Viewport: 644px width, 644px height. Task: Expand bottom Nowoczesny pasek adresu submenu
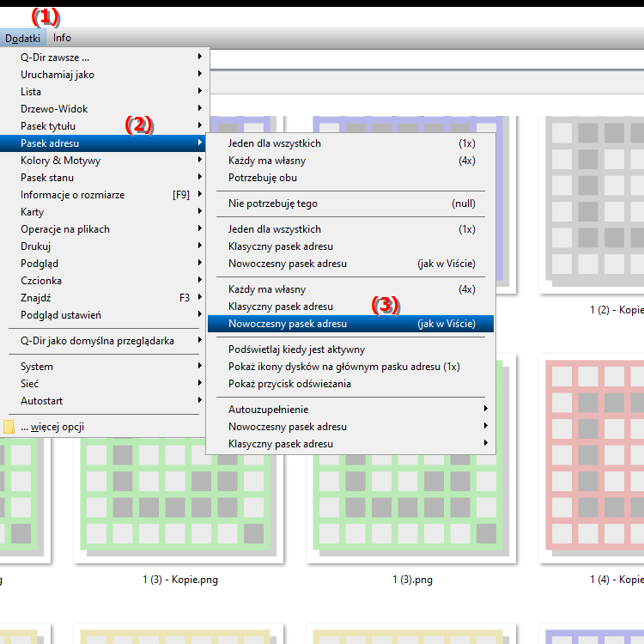click(350, 427)
